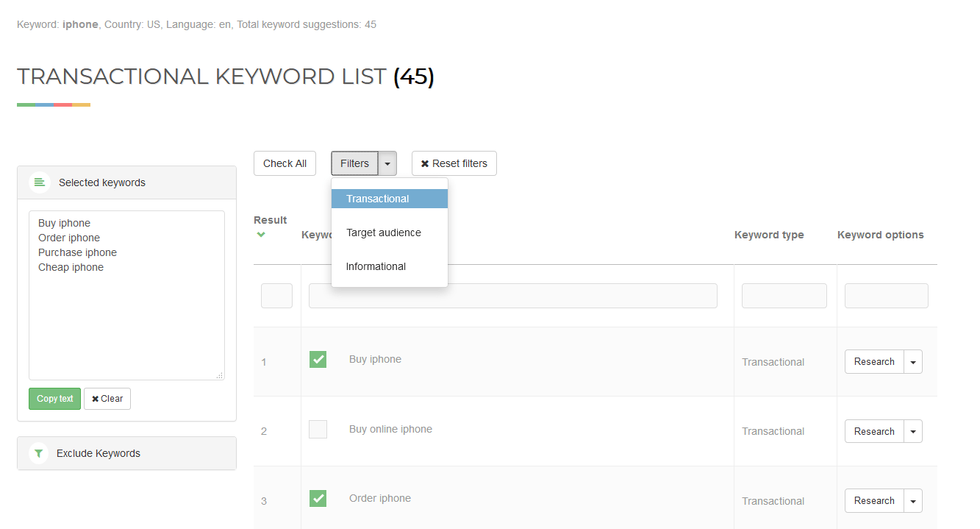Select Transactional from the filter menu
This screenshot has width=980, height=529.
[377, 199]
